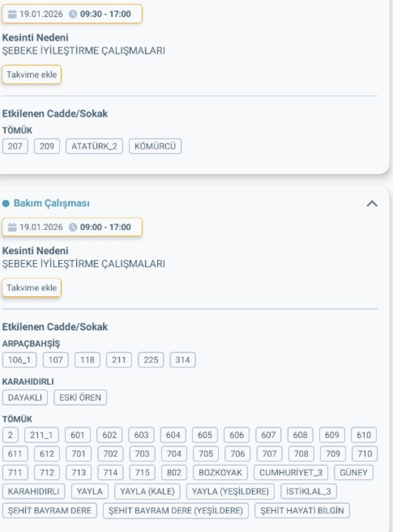Choose the 106_1 tag under ARPAÇBAHŞİŞ
Viewport: 393px width, 532px height.
point(19,360)
